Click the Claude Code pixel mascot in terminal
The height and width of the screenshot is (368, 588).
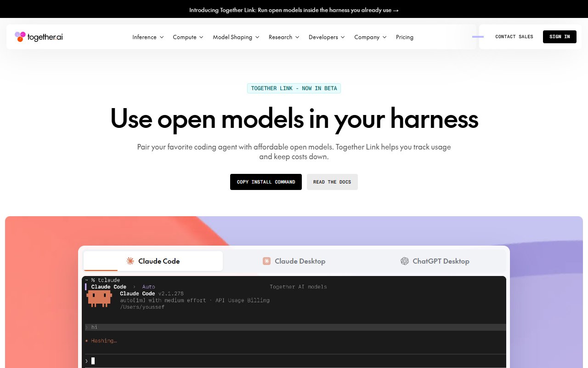(x=99, y=299)
